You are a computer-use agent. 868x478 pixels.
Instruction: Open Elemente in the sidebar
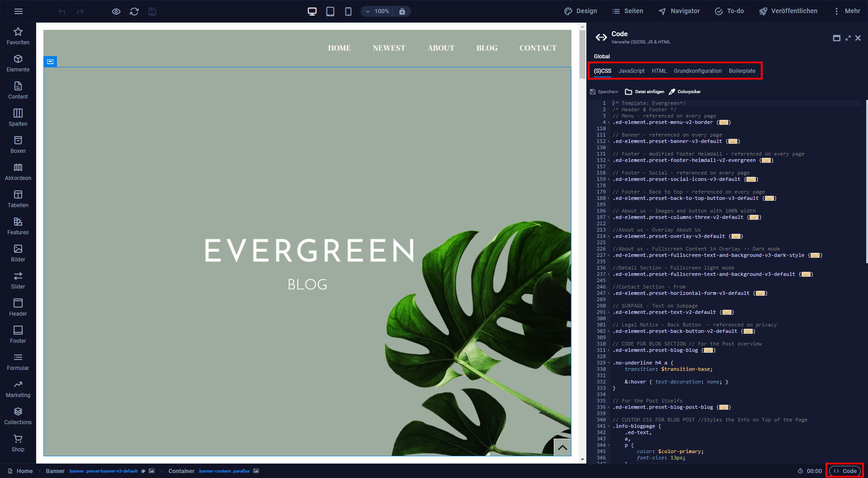(x=18, y=63)
